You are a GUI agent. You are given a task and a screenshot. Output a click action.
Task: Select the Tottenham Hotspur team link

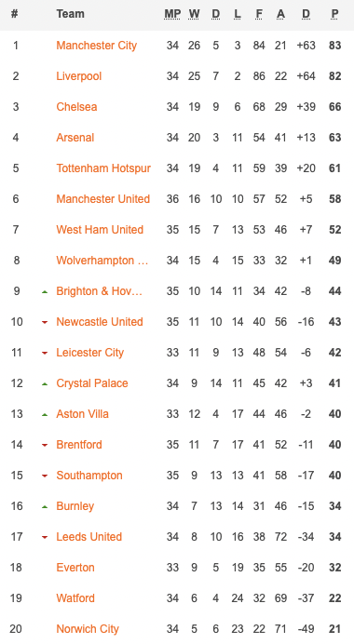click(x=103, y=168)
